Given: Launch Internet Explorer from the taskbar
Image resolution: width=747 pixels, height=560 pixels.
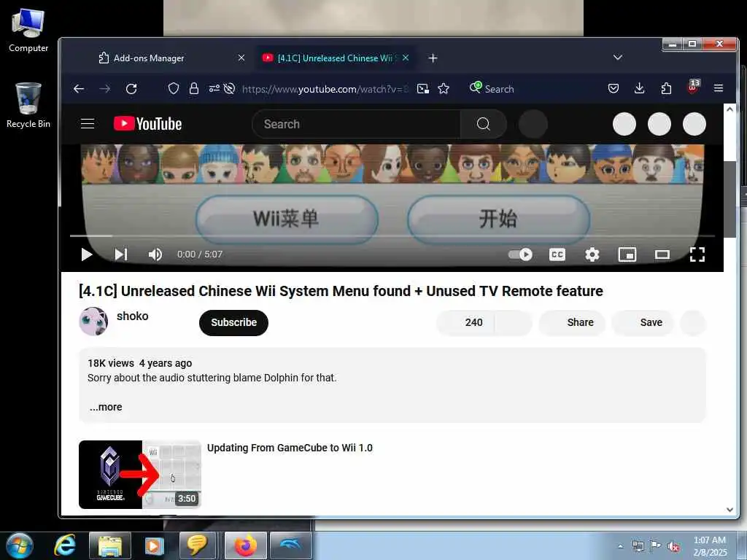Looking at the screenshot, I should [65, 545].
